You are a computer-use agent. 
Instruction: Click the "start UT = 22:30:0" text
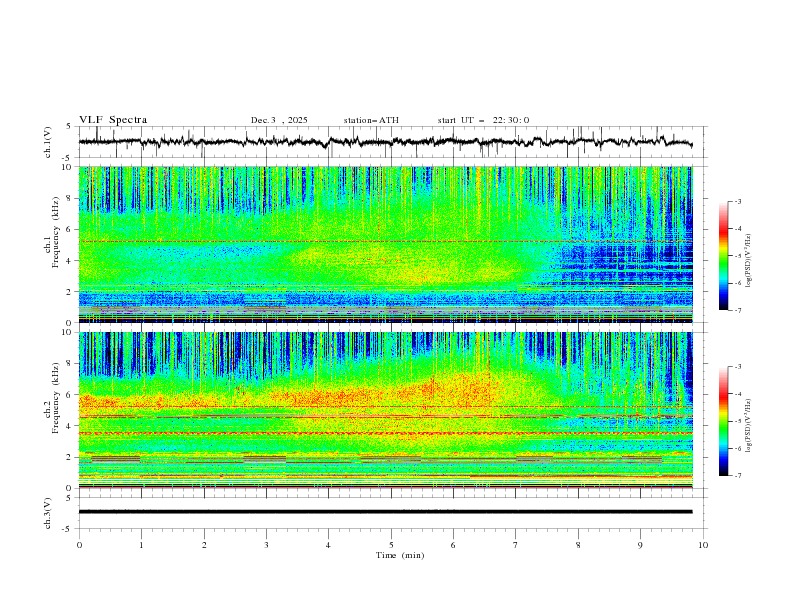pyautogui.click(x=483, y=120)
